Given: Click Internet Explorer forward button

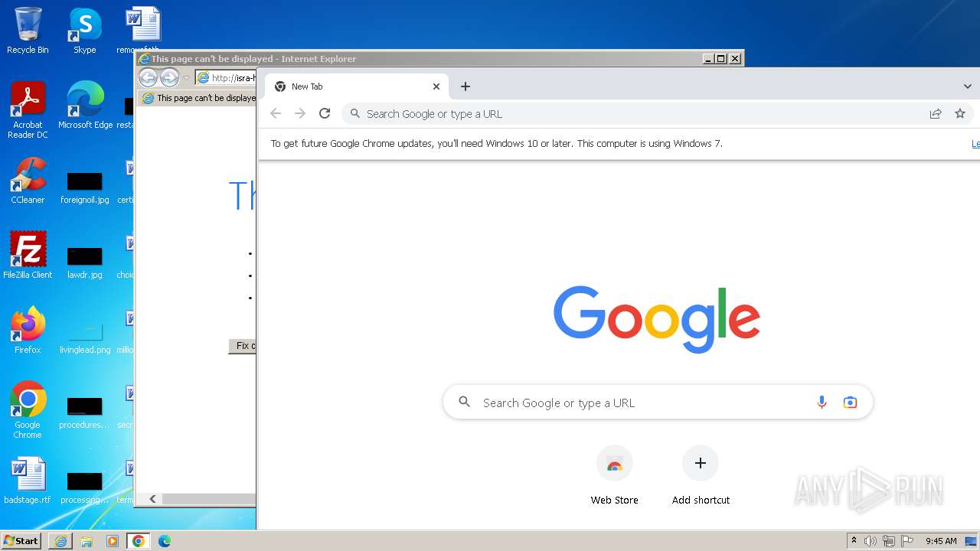Looking at the screenshot, I should (x=169, y=77).
